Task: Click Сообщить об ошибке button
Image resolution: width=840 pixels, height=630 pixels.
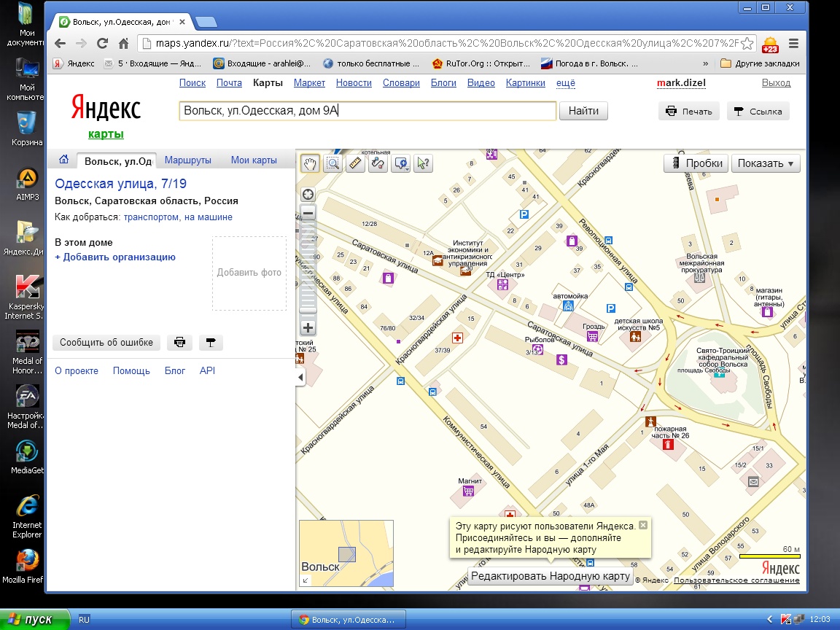Action: tap(106, 342)
